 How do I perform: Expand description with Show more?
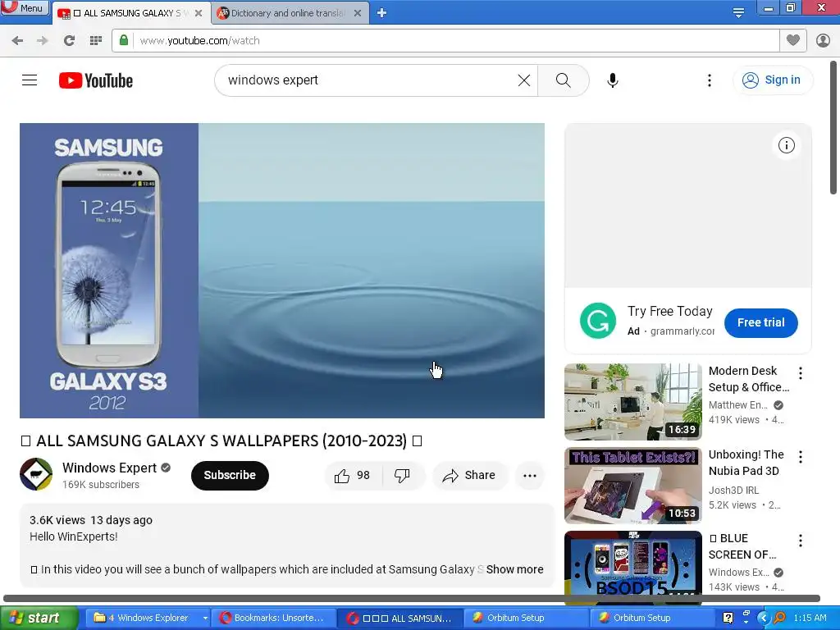coord(514,569)
